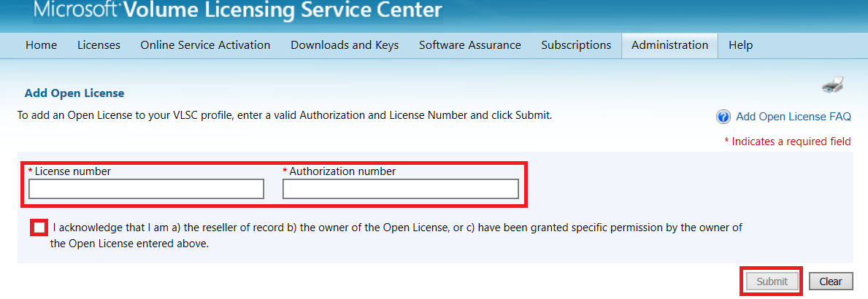The height and width of the screenshot is (299, 868).
Task: Go to Online Service Activation tab
Action: (205, 45)
